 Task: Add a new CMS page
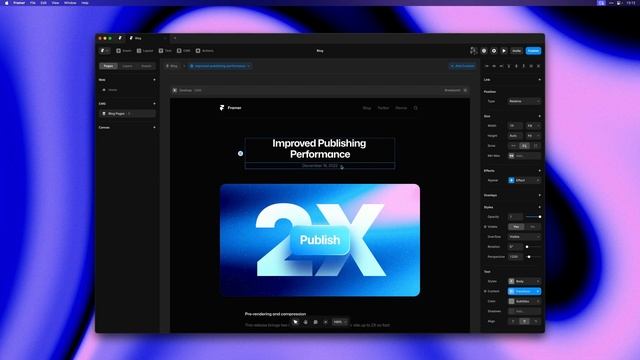click(154, 104)
